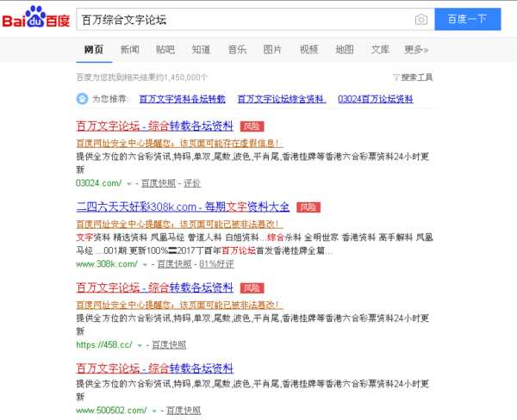Click the 81%好评 rating link
Image resolution: width=517 pixels, height=420 pixels.
(216, 264)
